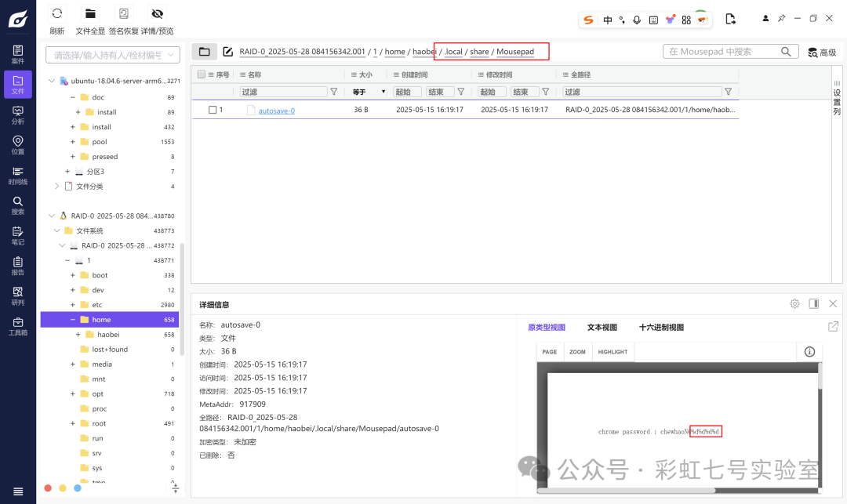Screen dimensions: 847x504
Task: Click the 文件全显 folder toolbar icon
Action: (x=90, y=13)
